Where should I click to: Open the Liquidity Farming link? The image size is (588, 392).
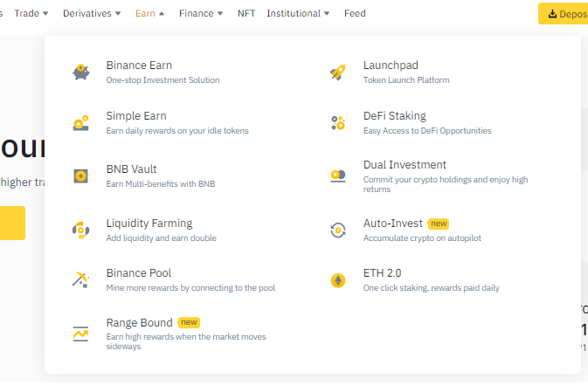point(149,224)
